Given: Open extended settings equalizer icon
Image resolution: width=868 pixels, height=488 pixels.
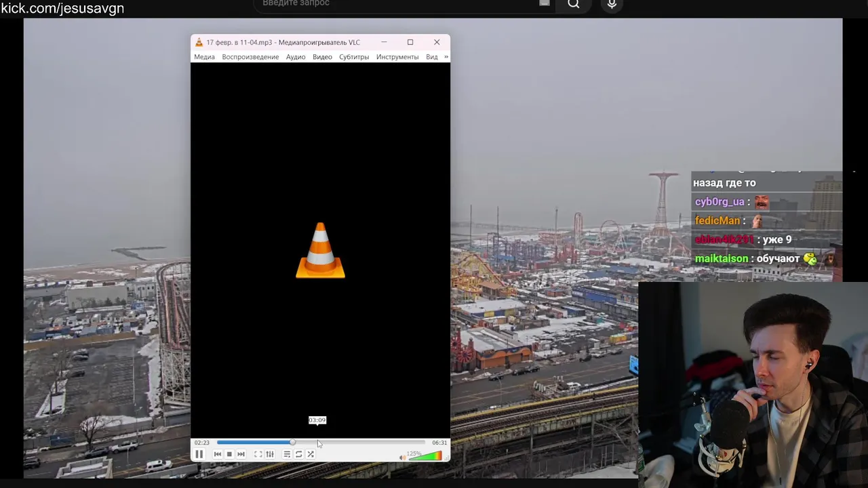Looking at the screenshot, I should pyautogui.click(x=270, y=454).
